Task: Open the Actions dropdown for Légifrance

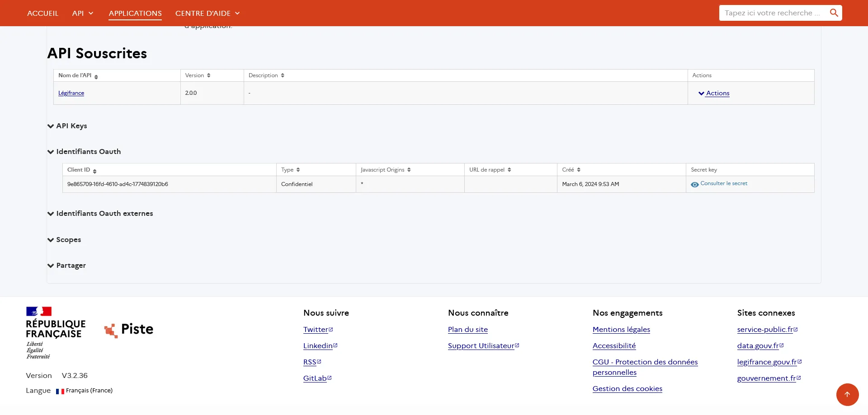Action: click(714, 93)
